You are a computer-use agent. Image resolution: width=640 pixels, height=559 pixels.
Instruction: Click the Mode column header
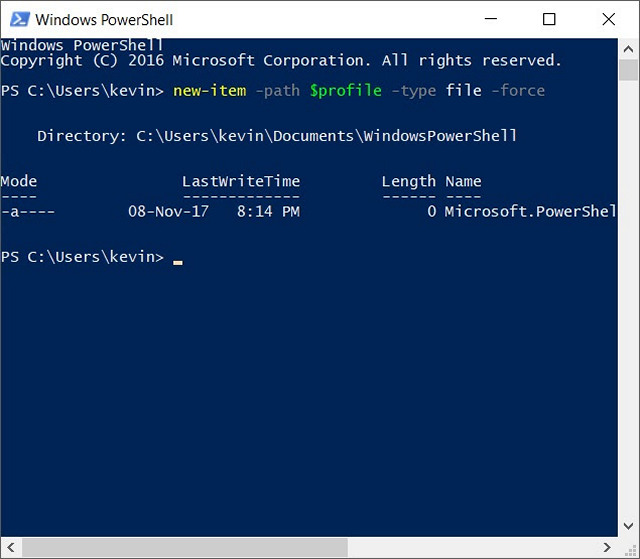[x=19, y=181]
